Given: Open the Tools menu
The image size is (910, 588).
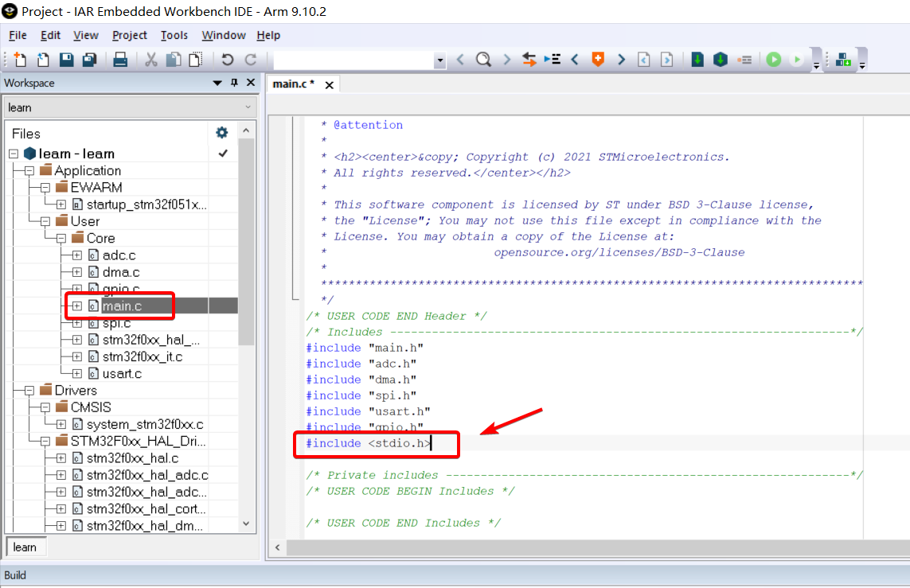Looking at the screenshot, I should click(x=174, y=35).
